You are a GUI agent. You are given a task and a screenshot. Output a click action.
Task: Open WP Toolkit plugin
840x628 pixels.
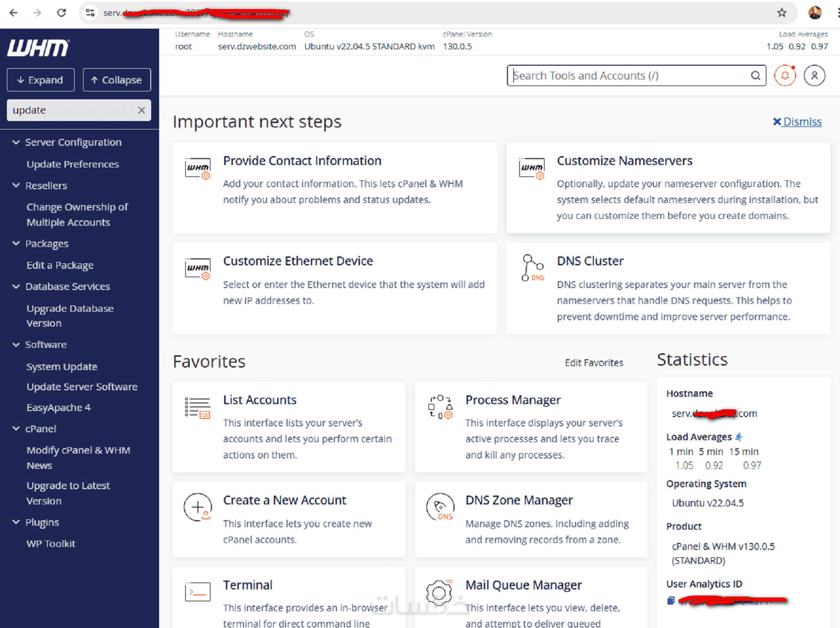tap(51, 544)
